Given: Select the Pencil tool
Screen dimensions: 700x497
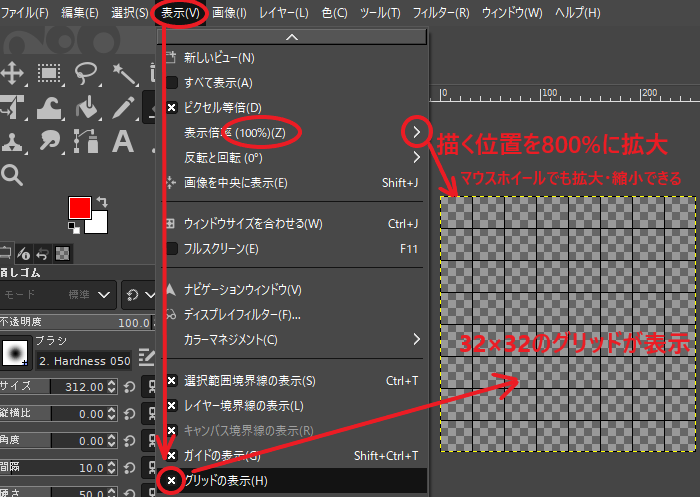Looking at the screenshot, I should 124,108.
